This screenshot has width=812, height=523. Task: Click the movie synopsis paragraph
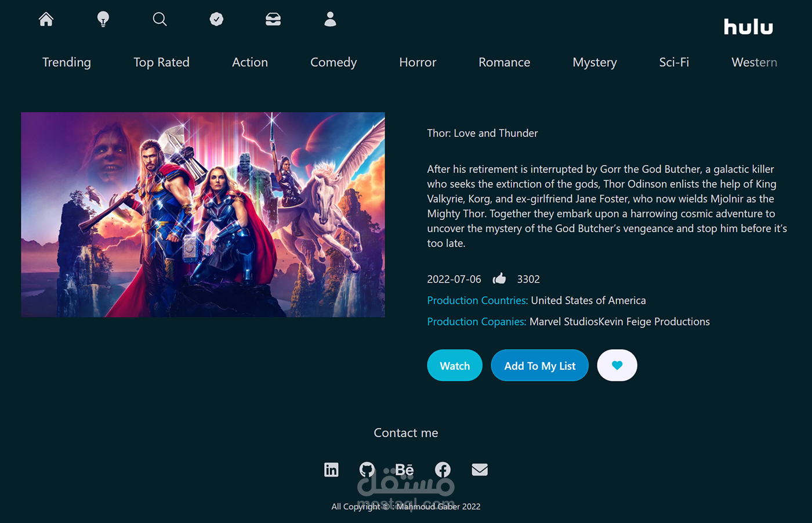pos(607,206)
